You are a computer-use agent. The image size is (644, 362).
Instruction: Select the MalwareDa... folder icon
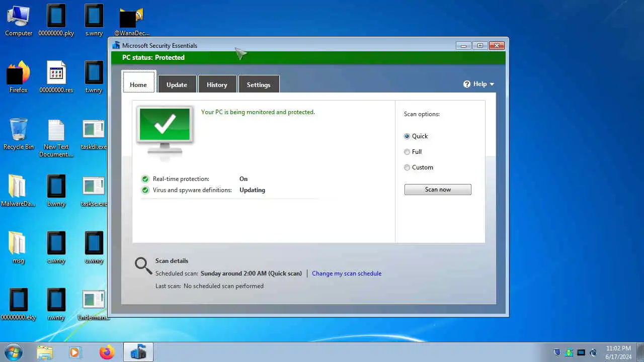pos(18,191)
